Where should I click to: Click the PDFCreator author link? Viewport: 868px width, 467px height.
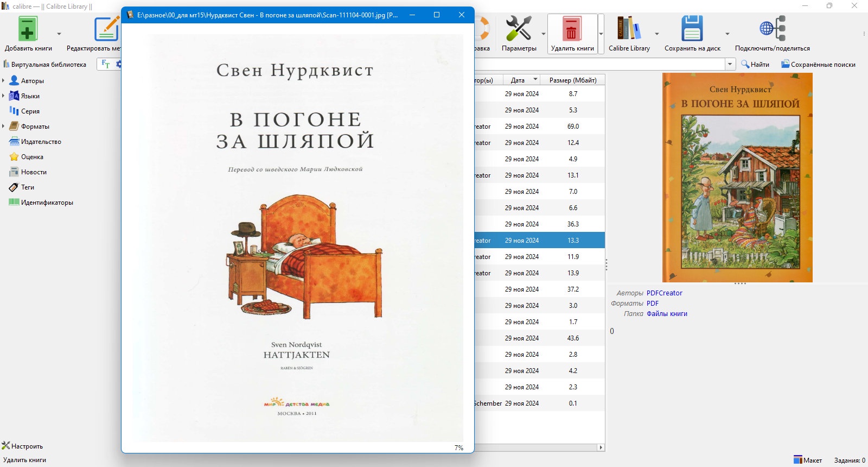pos(665,293)
